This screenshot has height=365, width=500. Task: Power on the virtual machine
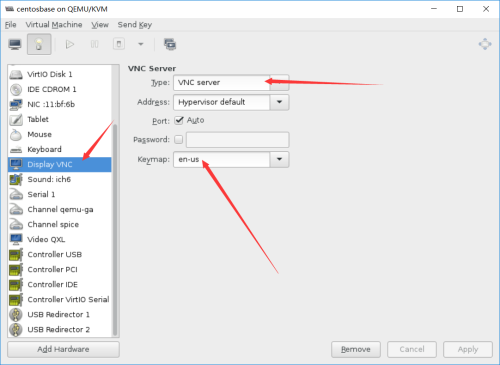click(x=70, y=44)
